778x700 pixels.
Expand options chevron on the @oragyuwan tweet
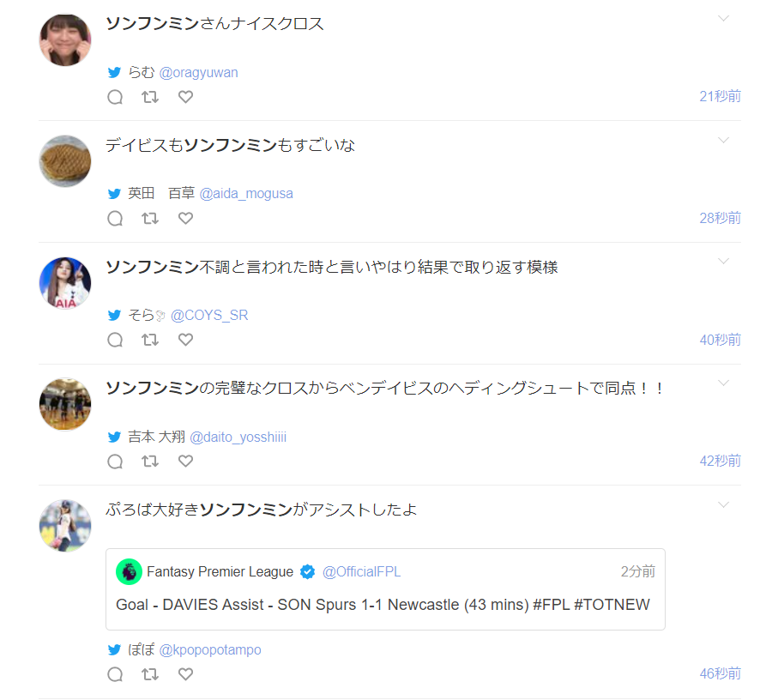(x=723, y=18)
